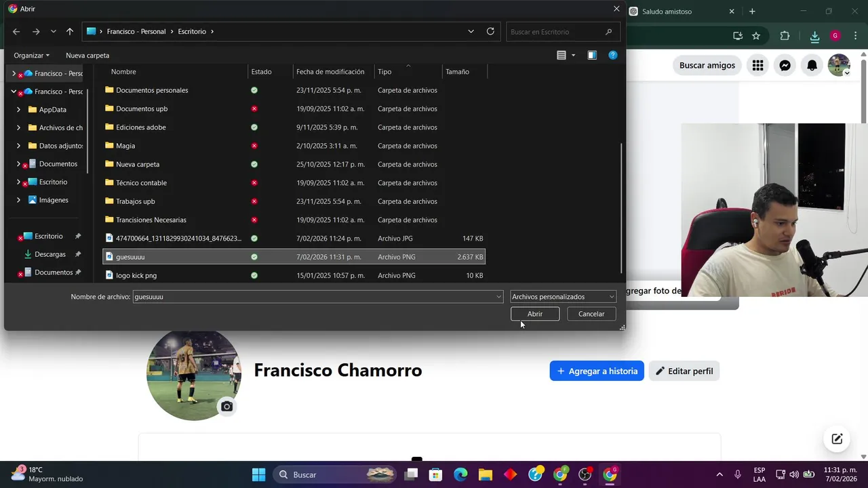Click the Abrir button
Image resolution: width=868 pixels, height=488 pixels.
pyautogui.click(x=535, y=314)
